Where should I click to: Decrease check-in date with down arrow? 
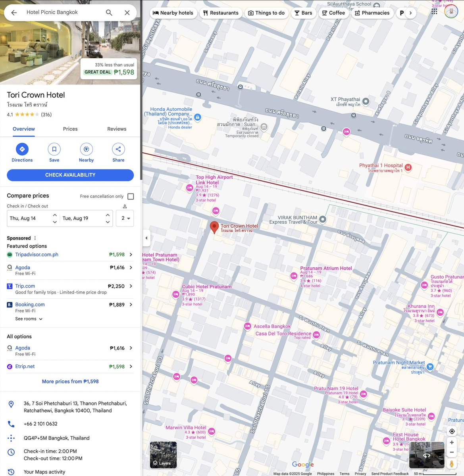tap(55, 222)
